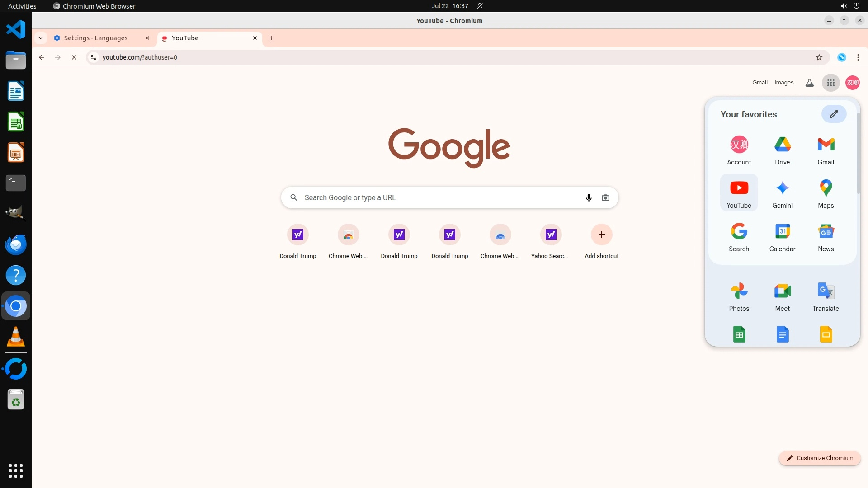
Task: Click the Customize Chromium button
Action: coord(819,458)
